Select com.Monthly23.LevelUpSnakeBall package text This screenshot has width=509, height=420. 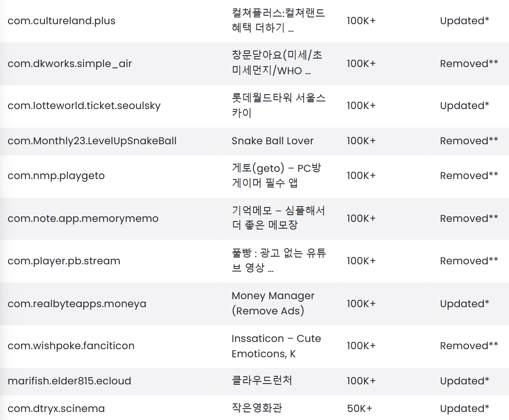(x=92, y=141)
